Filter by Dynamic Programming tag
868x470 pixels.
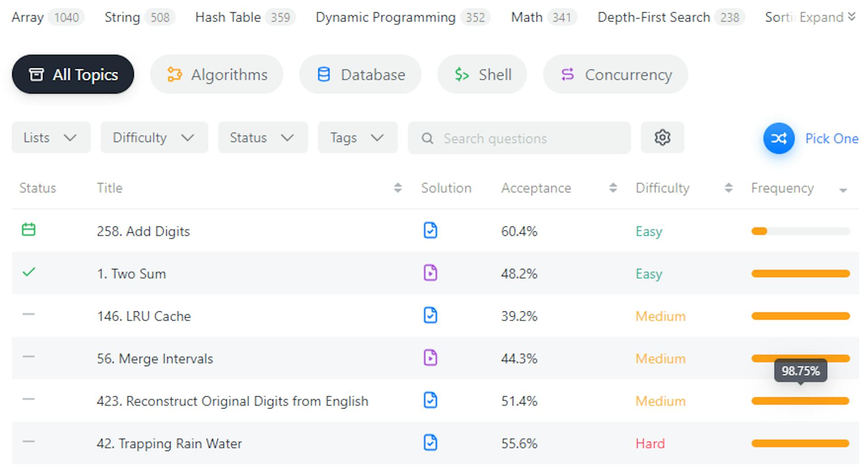click(x=385, y=17)
